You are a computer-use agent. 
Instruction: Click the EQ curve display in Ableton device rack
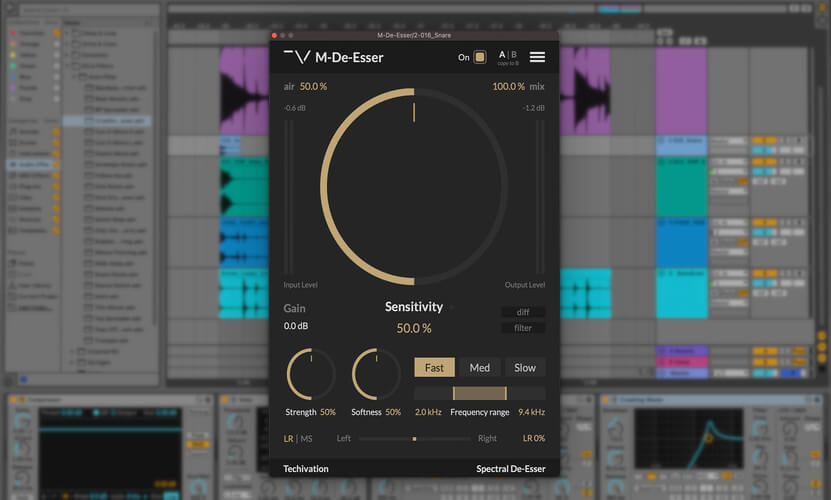[x=688, y=439]
